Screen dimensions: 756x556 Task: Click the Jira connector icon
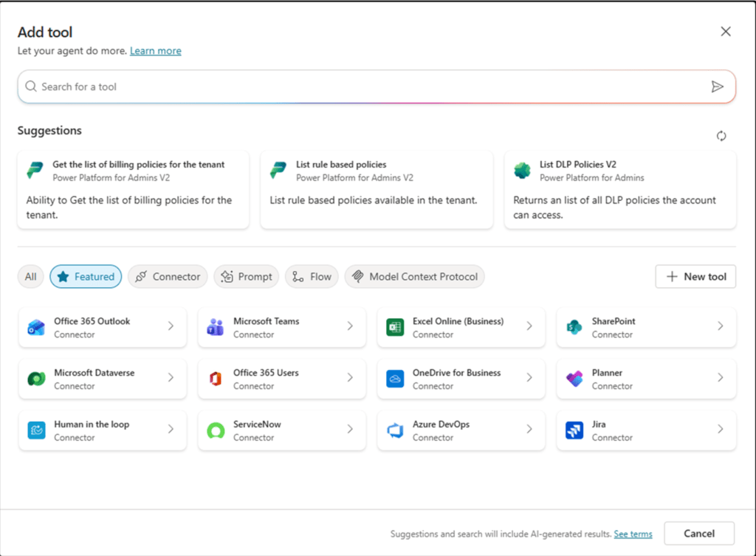(574, 430)
